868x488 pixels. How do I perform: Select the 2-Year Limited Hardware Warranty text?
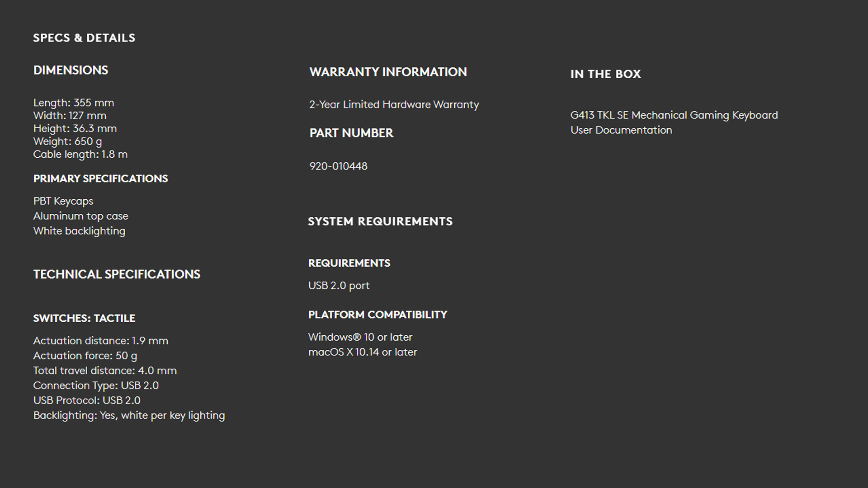[x=394, y=105]
